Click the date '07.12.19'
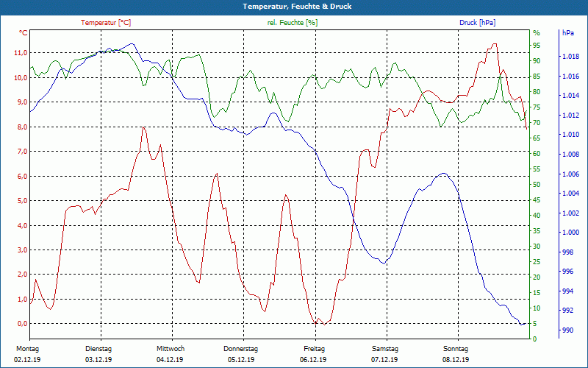The height and width of the screenshot is (368, 588). (384, 360)
